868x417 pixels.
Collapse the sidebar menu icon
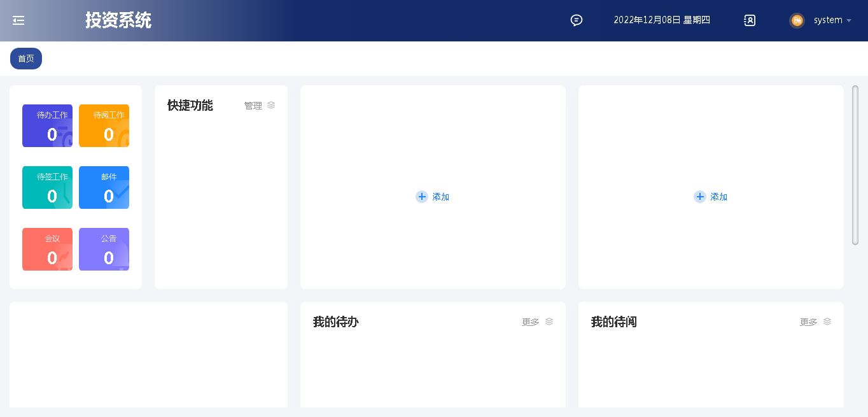(x=18, y=20)
